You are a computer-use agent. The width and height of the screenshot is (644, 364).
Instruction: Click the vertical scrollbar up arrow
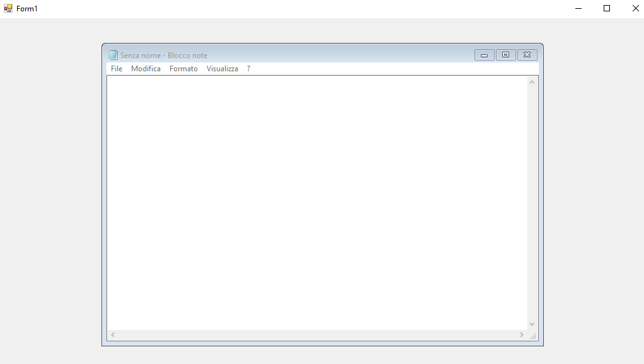(532, 82)
